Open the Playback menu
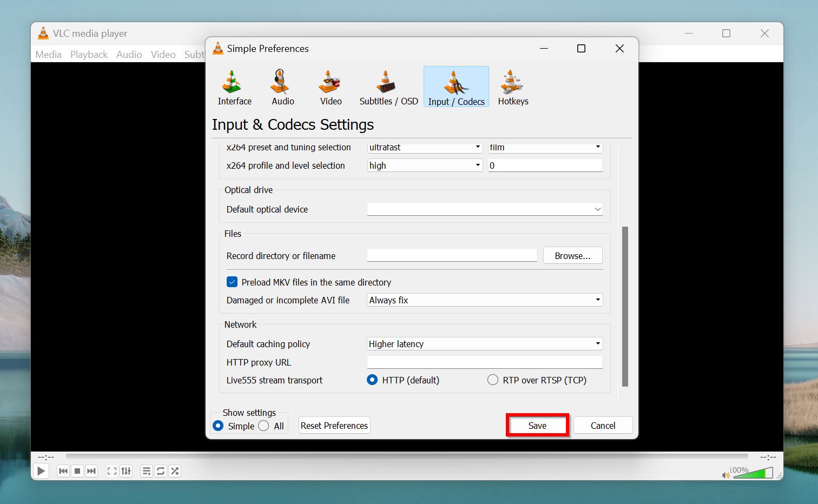The width and height of the screenshot is (818, 504). click(x=89, y=55)
